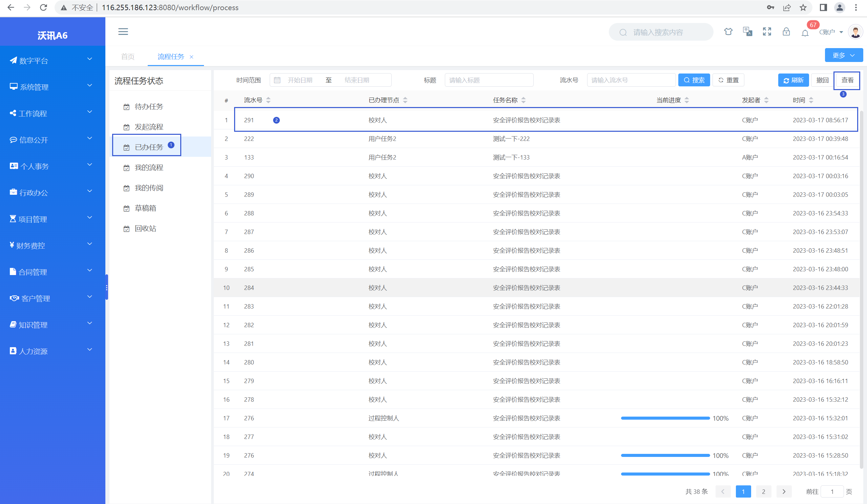This screenshot has height=504, width=867.
Task: Click the next page arrow
Action: pos(784,491)
